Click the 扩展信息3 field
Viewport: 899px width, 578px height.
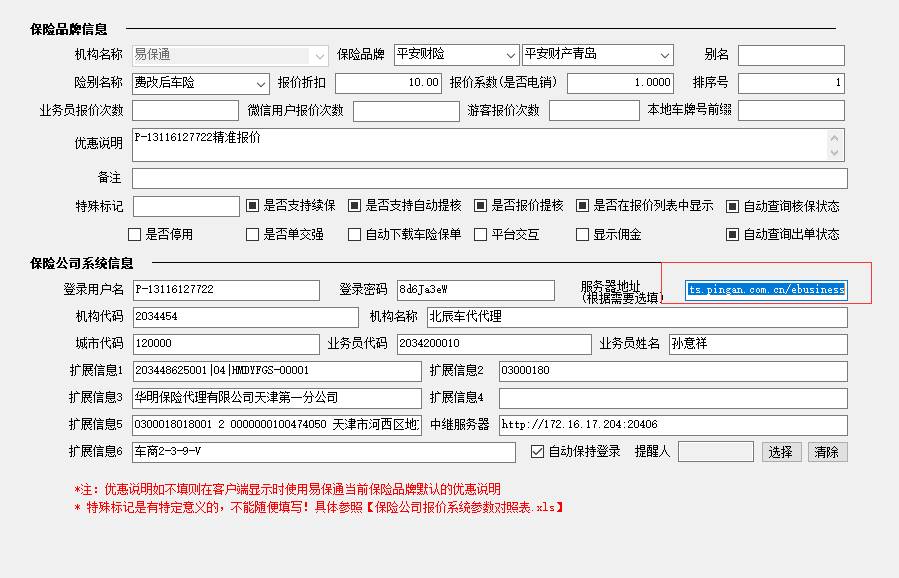click(277, 398)
